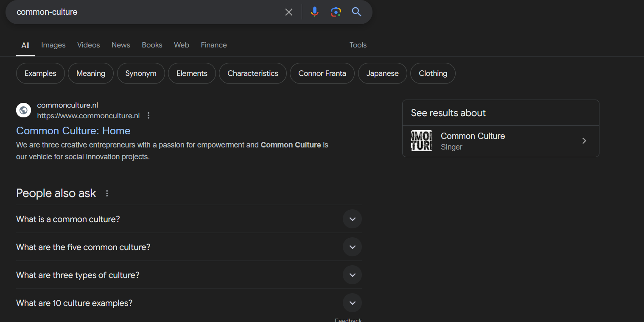Select the Clothing filter chip
644x322 pixels.
(433, 73)
